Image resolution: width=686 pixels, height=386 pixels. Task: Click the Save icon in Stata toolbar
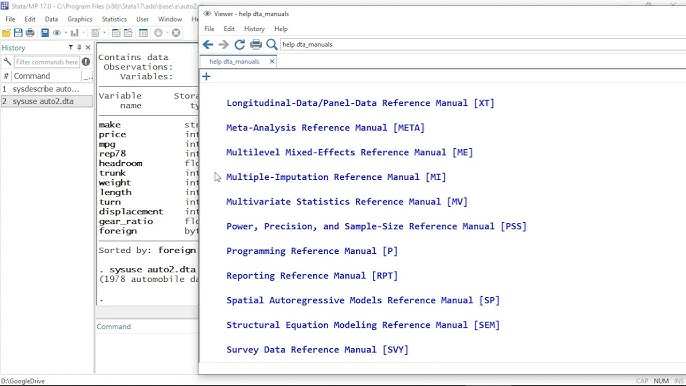18,33
